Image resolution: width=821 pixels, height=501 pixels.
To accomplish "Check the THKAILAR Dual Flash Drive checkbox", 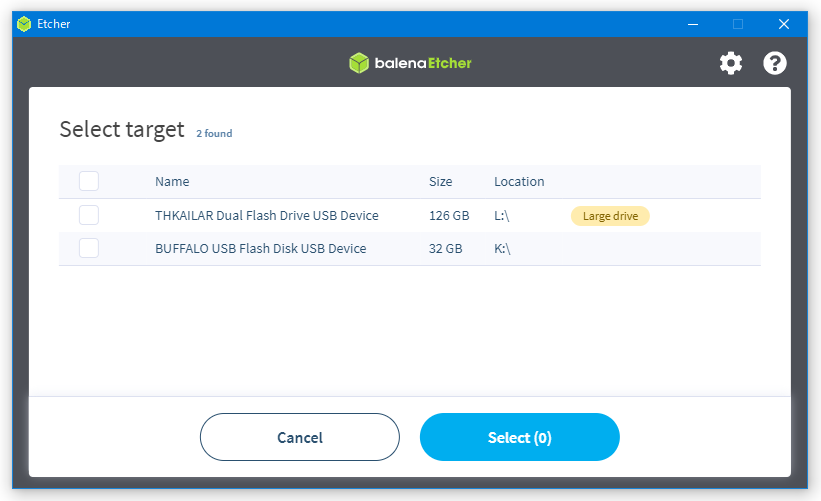I will click(89, 215).
